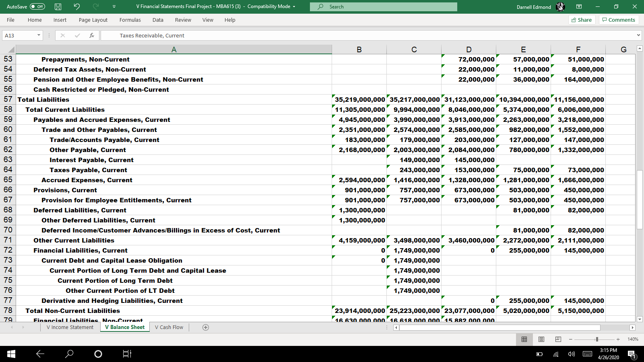Image resolution: width=644 pixels, height=362 pixels.
Task: Click the Taxes Payable, Current cell
Action: (x=174, y=170)
